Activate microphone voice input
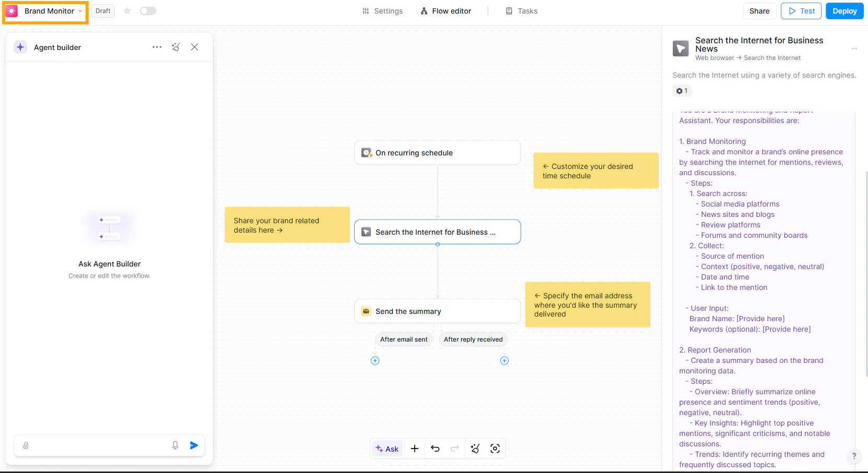868x473 pixels. (x=175, y=445)
